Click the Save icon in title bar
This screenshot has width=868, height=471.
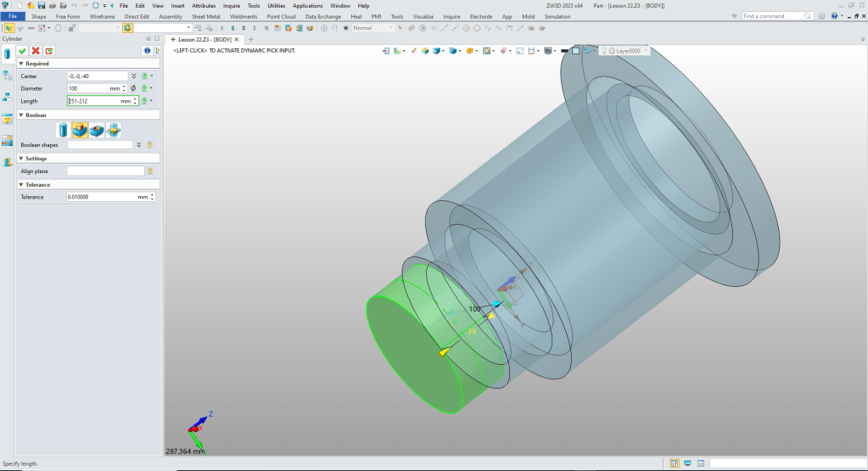point(40,6)
